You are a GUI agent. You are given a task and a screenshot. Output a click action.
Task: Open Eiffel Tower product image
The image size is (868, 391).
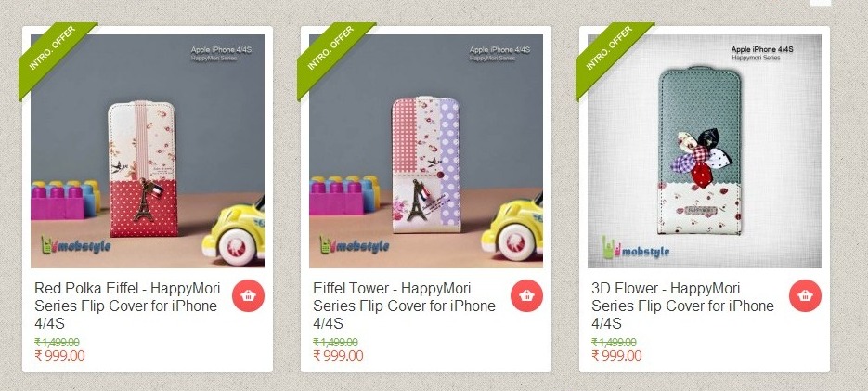(426, 151)
